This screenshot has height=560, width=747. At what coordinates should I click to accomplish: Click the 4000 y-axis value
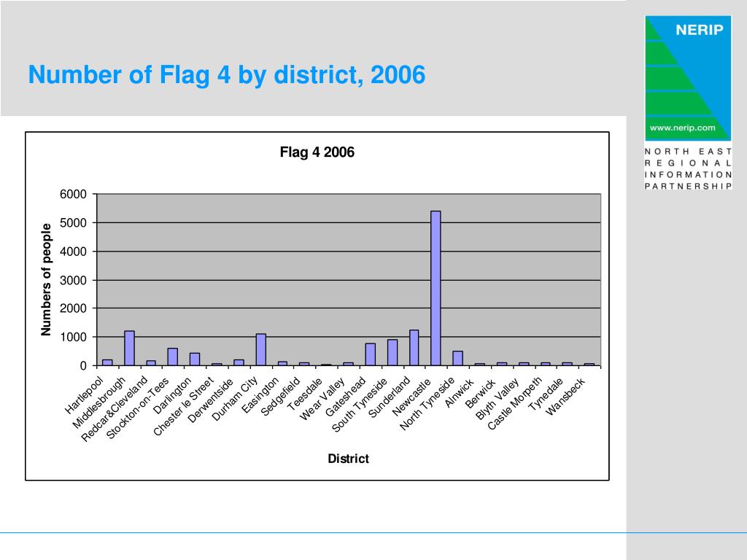point(74,252)
